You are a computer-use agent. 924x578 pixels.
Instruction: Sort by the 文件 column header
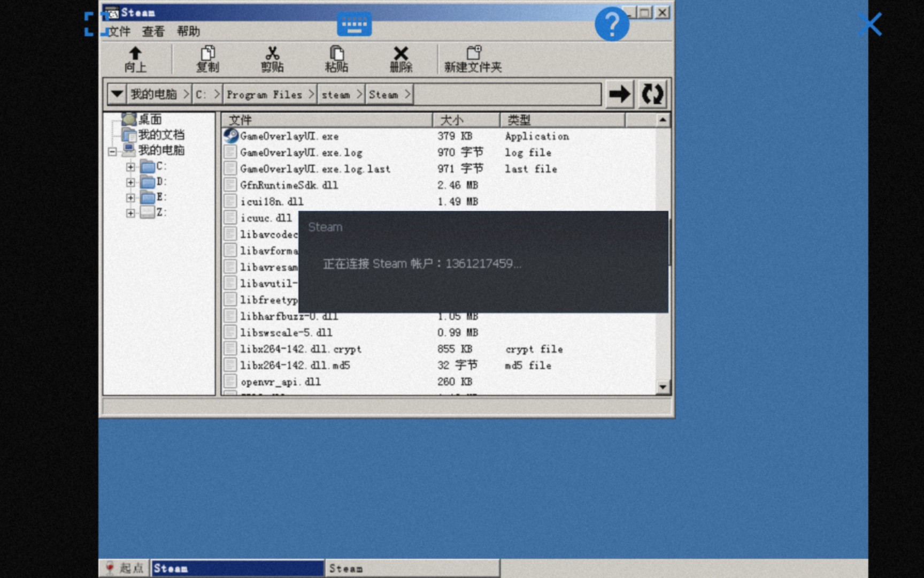pyautogui.click(x=327, y=120)
